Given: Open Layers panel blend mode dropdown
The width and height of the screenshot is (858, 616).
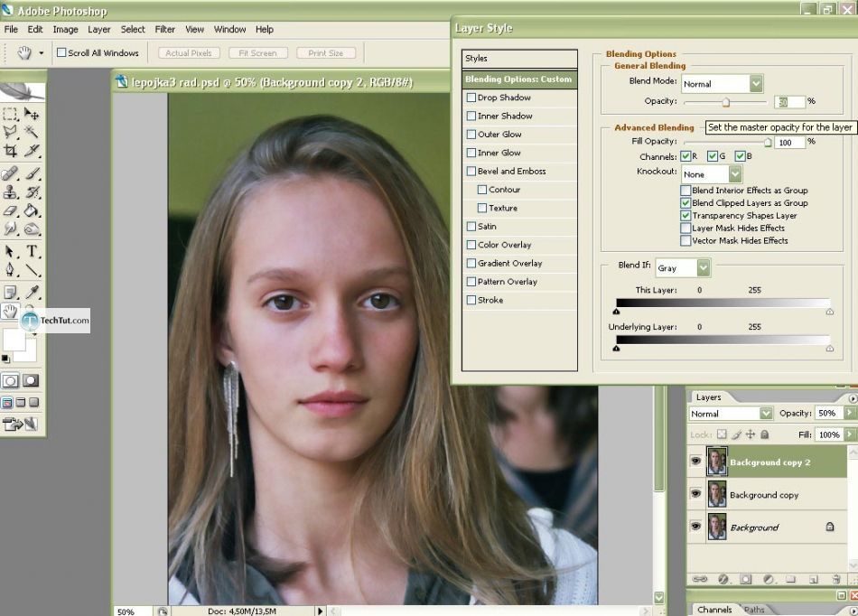Looking at the screenshot, I should [x=766, y=414].
